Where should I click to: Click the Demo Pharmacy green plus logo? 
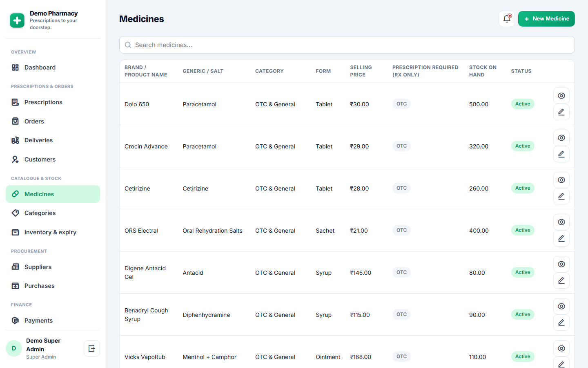pyautogui.click(x=17, y=20)
